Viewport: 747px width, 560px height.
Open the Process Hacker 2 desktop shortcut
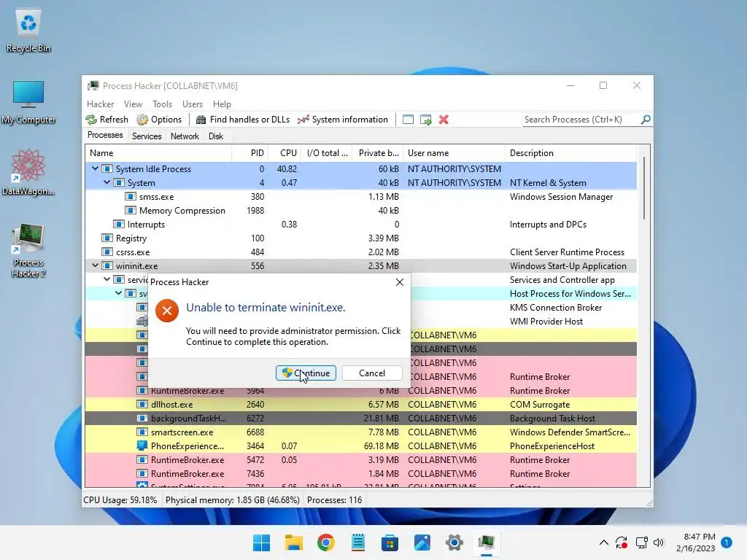click(28, 251)
